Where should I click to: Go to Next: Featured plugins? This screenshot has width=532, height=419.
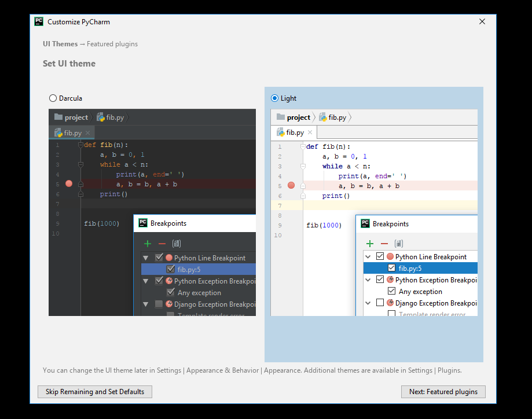pyautogui.click(x=443, y=392)
